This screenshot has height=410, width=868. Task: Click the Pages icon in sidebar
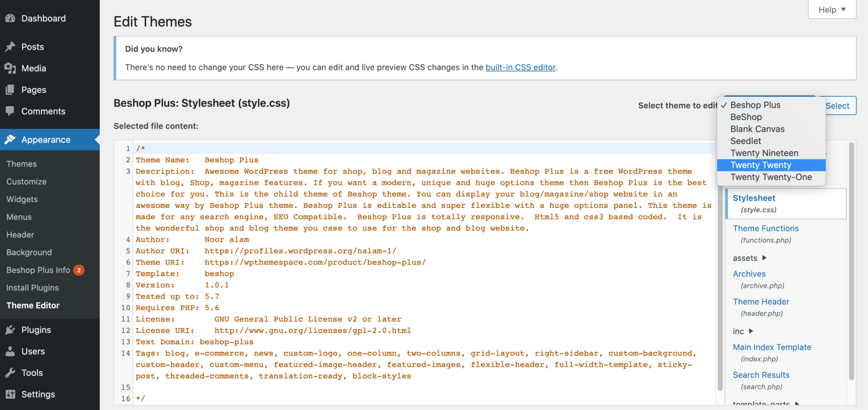(x=10, y=90)
